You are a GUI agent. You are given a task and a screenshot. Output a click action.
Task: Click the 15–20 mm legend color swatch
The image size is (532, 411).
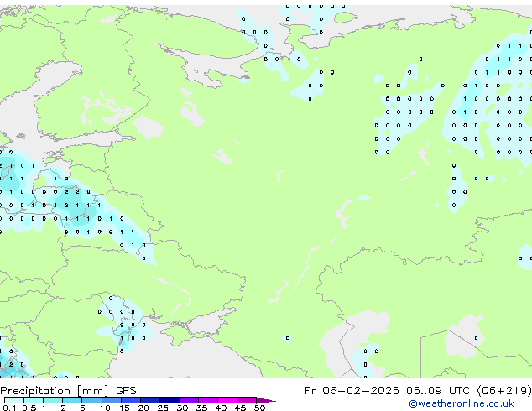[x=131, y=400]
